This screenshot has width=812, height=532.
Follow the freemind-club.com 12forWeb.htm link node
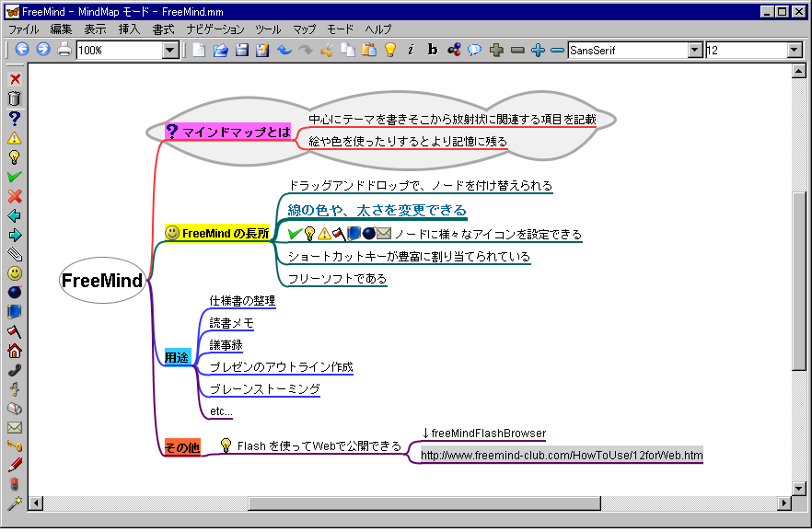562,455
